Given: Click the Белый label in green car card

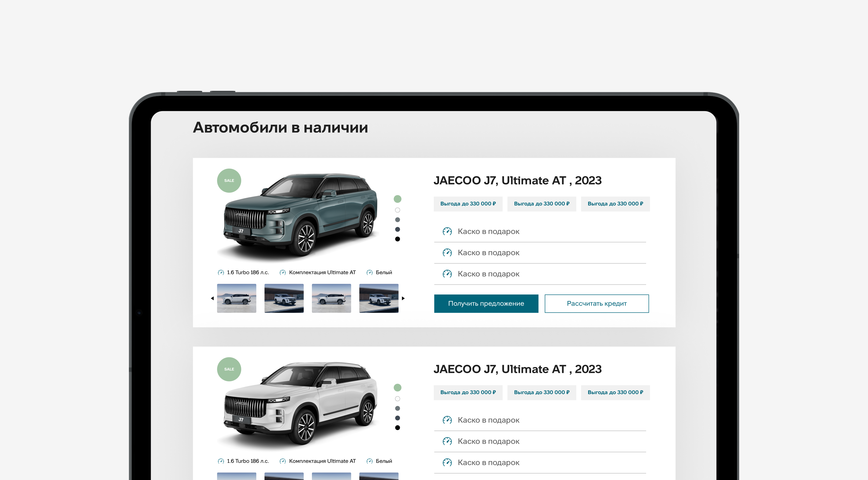Looking at the screenshot, I should click(x=384, y=273).
